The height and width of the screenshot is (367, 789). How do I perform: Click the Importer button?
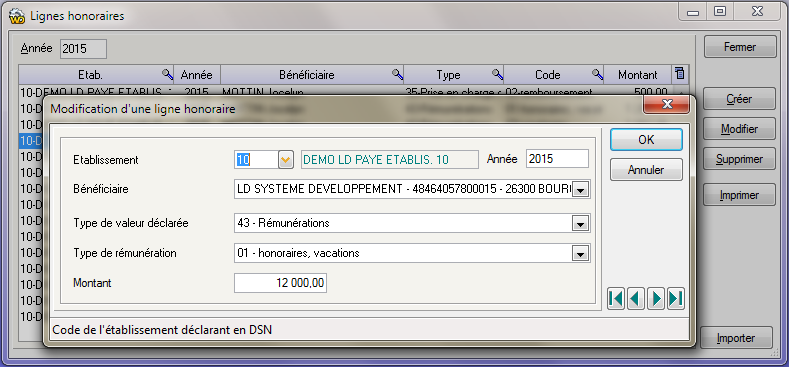(x=736, y=338)
